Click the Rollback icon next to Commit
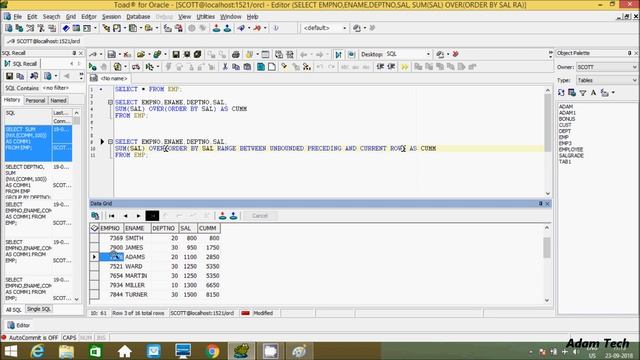This screenshot has height=360, width=640. (227, 28)
